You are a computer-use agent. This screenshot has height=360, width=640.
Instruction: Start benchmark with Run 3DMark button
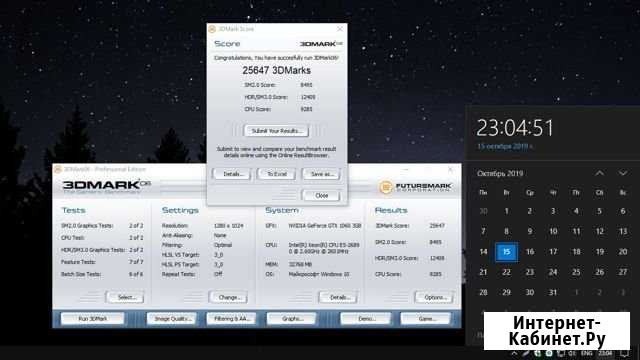93,318
